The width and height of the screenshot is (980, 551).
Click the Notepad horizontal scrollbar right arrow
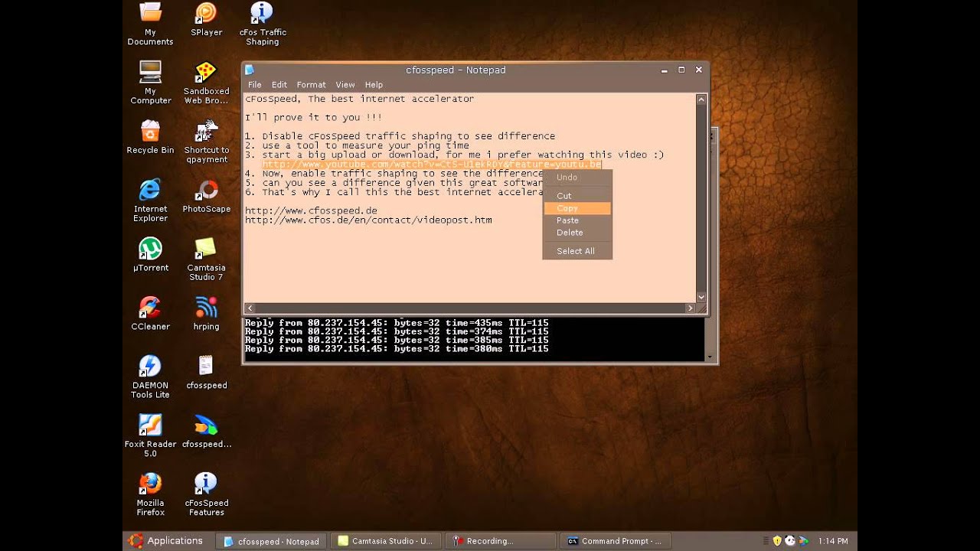[x=690, y=308]
